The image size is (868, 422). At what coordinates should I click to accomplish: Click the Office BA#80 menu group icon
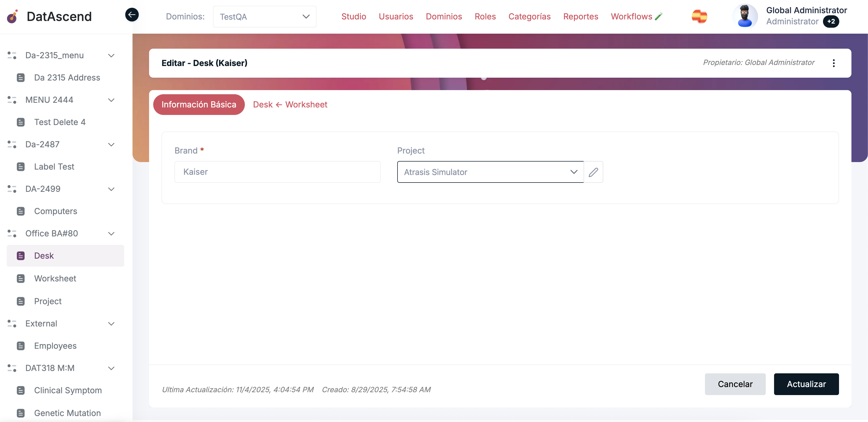(12, 233)
